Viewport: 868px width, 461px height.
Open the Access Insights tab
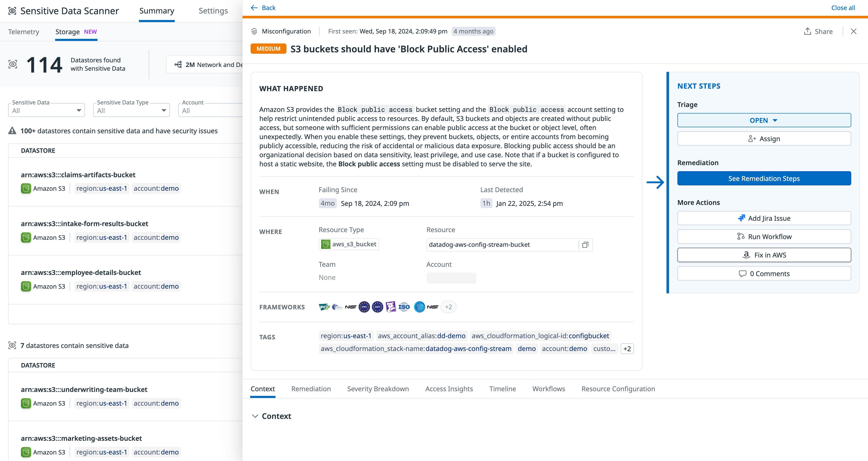coord(449,389)
